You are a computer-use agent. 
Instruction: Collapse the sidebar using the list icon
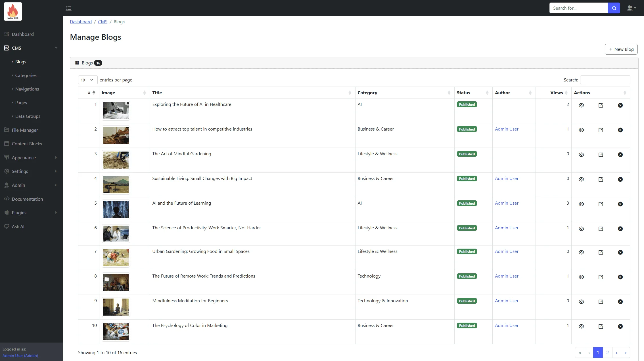coord(68,8)
